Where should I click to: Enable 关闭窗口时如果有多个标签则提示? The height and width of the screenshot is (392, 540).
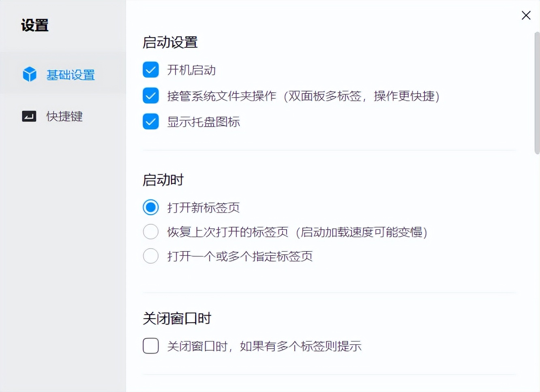click(x=150, y=346)
